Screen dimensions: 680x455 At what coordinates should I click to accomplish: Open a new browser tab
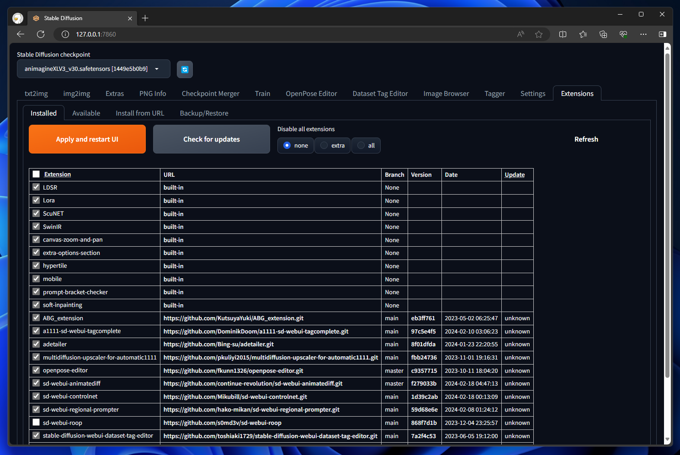click(x=145, y=18)
